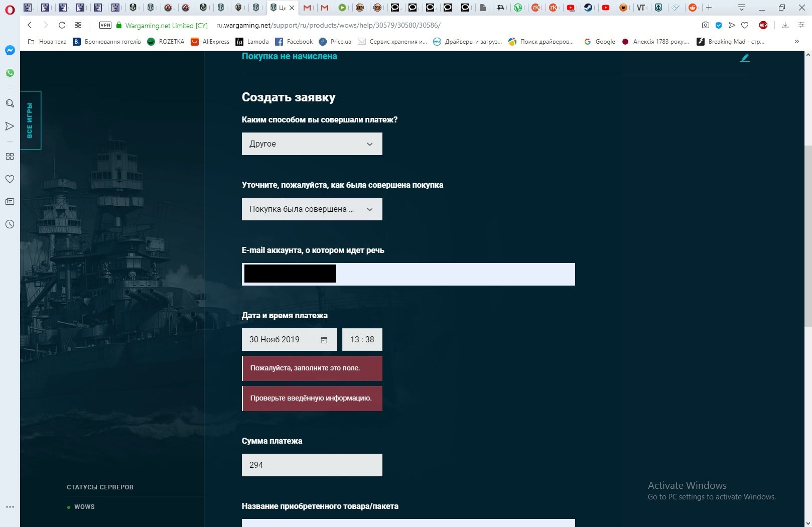Show more bookmarks with the chevron
This screenshot has height=527, width=812.
point(796,42)
